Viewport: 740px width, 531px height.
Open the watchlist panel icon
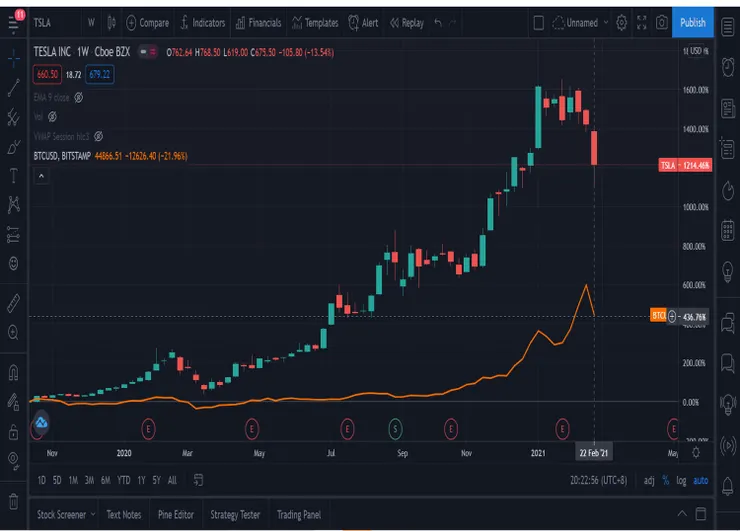pyautogui.click(x=728, y=26)
